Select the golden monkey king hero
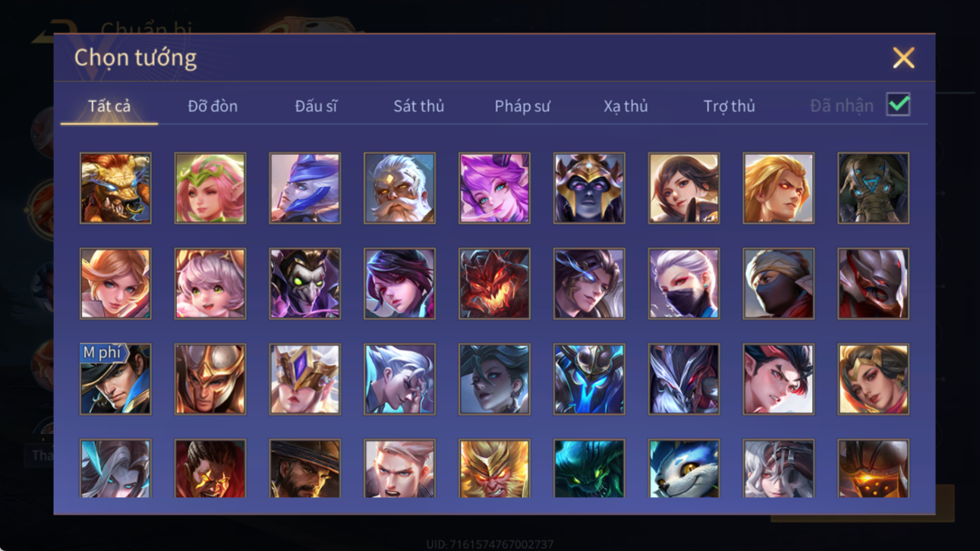The height and width of the screenshot is (551, 980). tap(494, 469)
